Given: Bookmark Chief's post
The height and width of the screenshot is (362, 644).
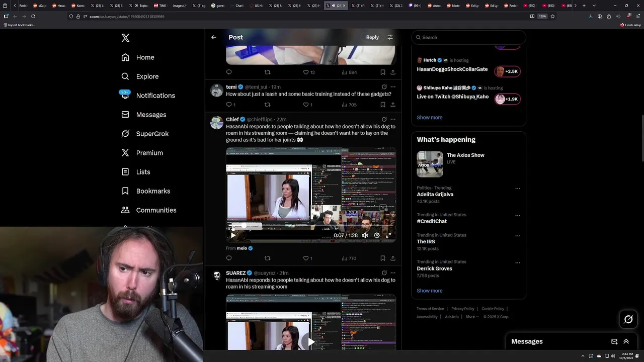Looking at the screenshot, I should (383, 258).
